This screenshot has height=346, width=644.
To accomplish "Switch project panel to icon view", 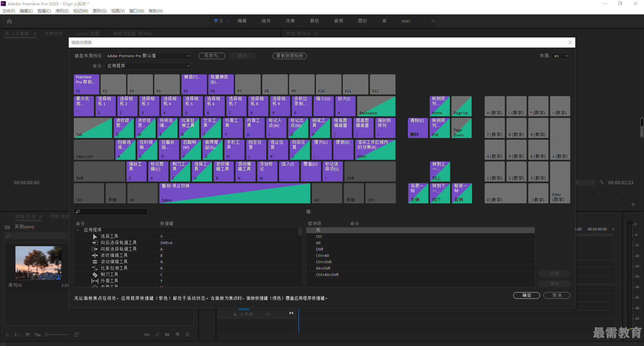I will pos(28,335).
